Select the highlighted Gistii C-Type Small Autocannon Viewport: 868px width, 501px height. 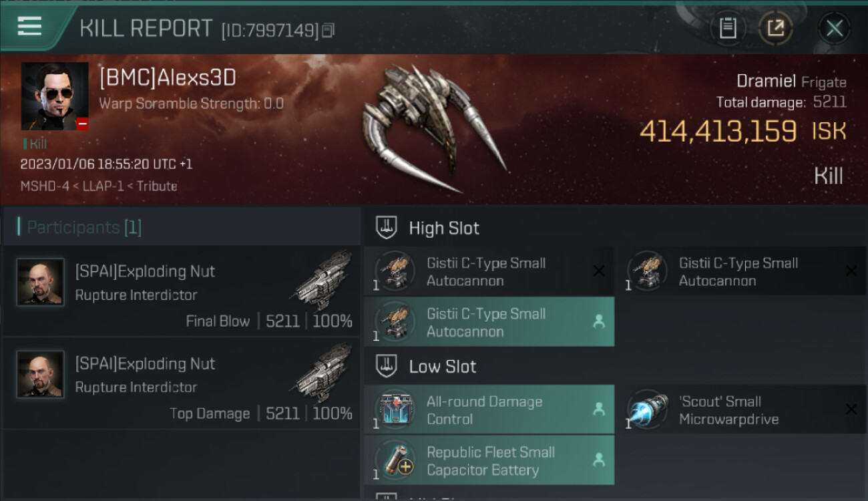click(489, 322)
